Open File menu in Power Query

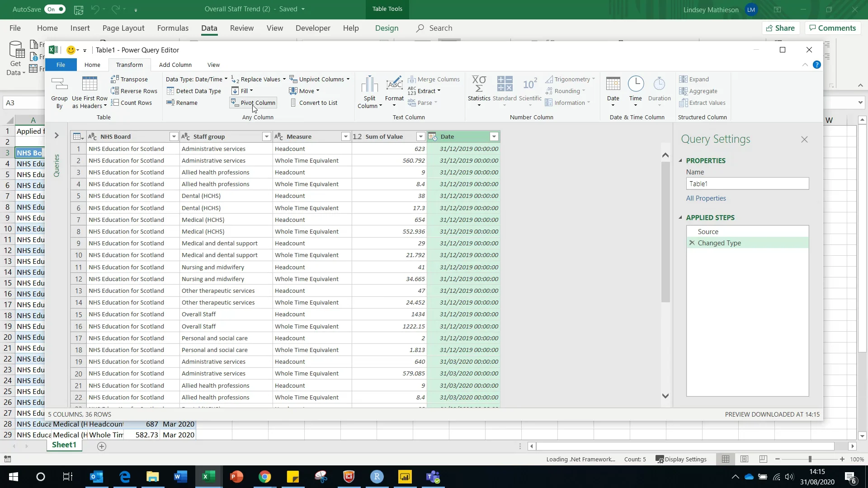click(x=61, y=65)
